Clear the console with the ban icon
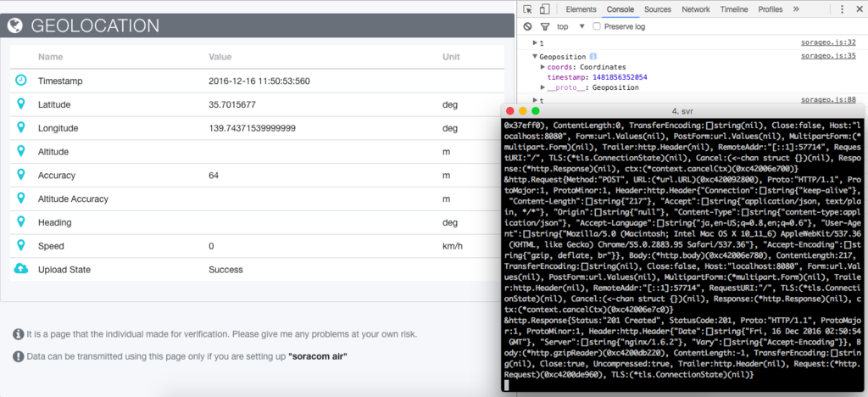The width and height of the screenshot is (868, 397). [527, 26]
